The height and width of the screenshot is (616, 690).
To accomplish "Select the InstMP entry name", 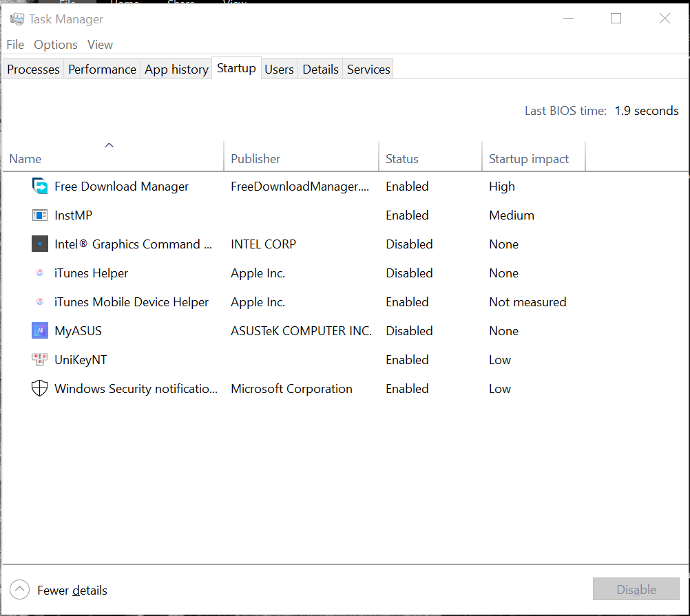I will tap(74, 215).
